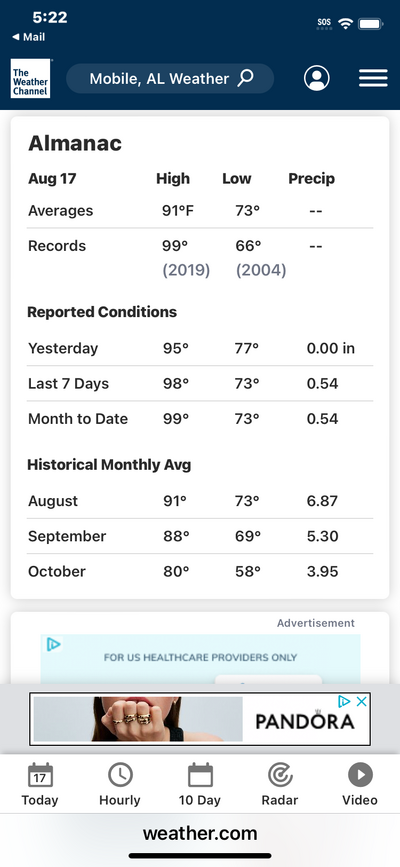The image size is (400, 867).
Task: Open the hamburger menu
Action: 373,78
